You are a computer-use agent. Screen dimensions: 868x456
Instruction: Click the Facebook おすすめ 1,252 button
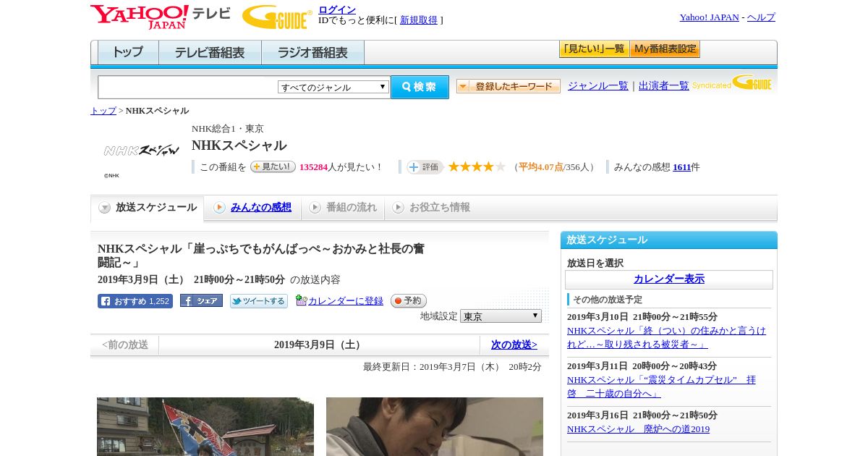[135, 301]
